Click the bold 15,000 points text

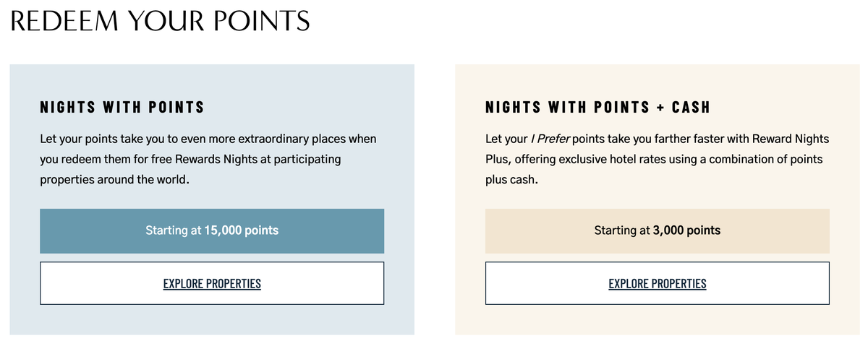(x=241, y=230)
